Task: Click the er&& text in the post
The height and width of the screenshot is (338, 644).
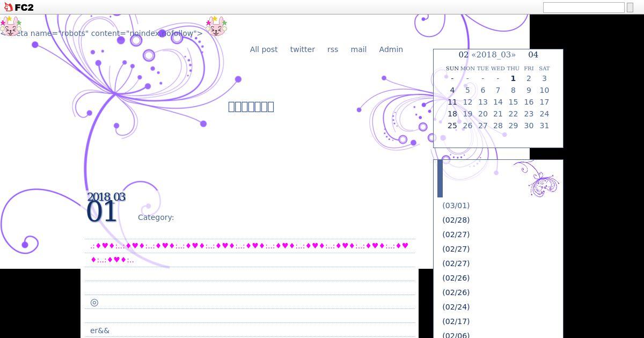Action: pos(100,330)
